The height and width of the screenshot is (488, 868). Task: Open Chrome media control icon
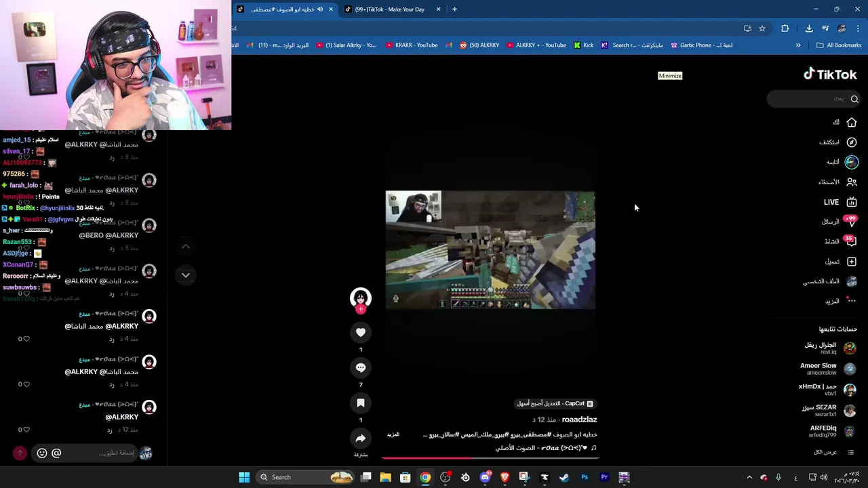[x=825, y=28]
